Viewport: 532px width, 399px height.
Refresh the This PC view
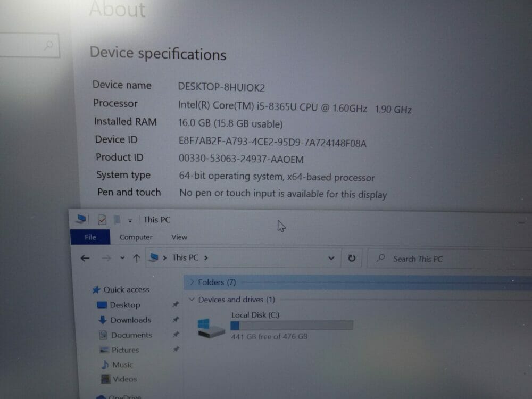(x=352, y=258)
